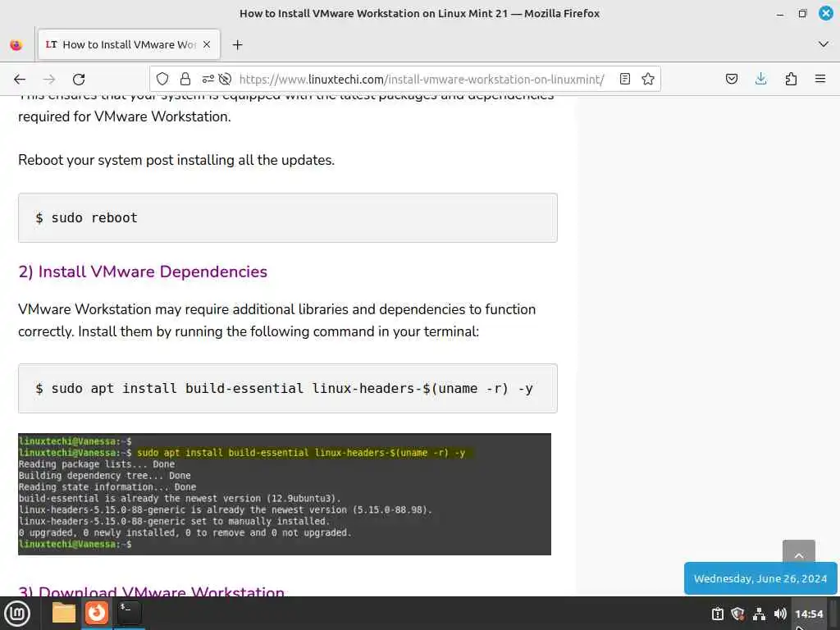
Task: Open the network connections tray icon
Action: [759, 614]
